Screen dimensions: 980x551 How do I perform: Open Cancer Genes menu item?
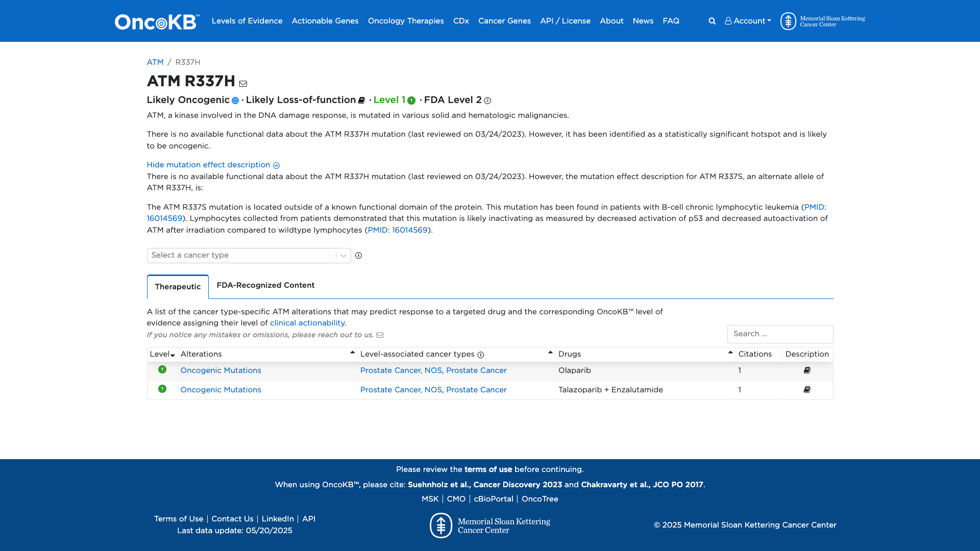pos(504,21)
